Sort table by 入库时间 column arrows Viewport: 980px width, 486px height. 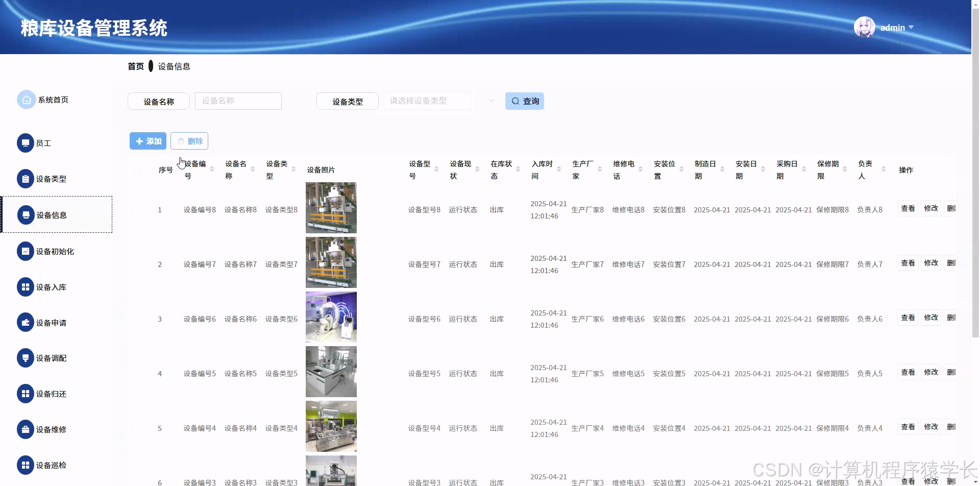tap(559, 169)
